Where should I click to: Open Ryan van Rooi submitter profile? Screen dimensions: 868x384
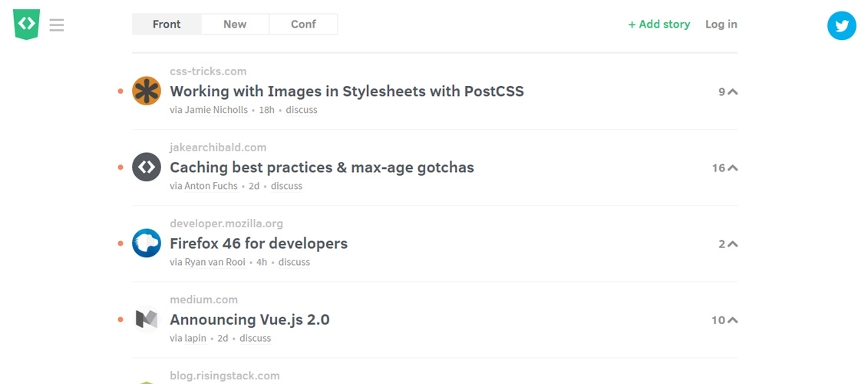215,262
